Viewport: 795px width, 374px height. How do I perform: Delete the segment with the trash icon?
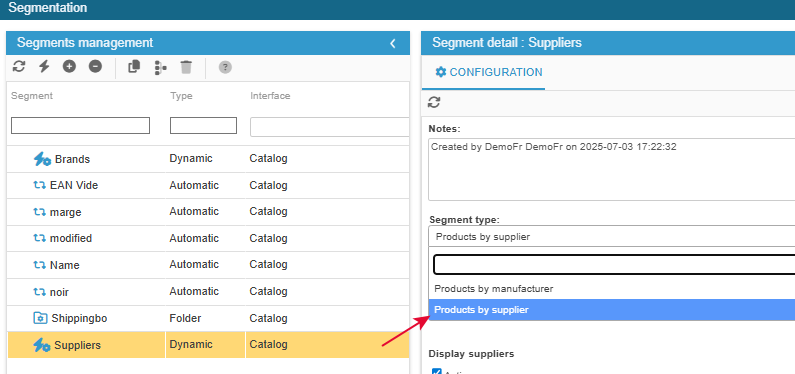coord(186,67)
